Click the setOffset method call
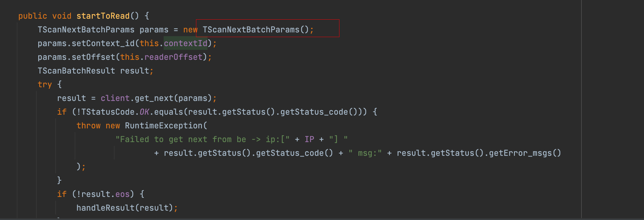644x220 pixels. (93, 57)
